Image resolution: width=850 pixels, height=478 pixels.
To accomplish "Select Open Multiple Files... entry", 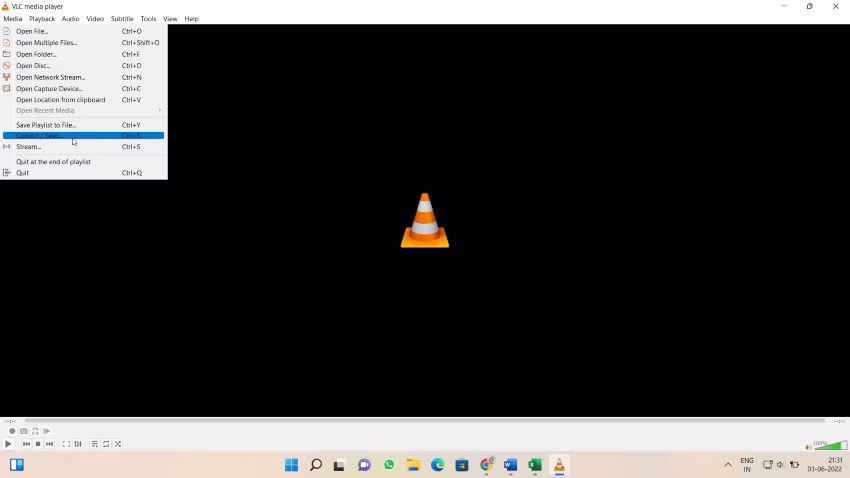I will tap(83, 43).
